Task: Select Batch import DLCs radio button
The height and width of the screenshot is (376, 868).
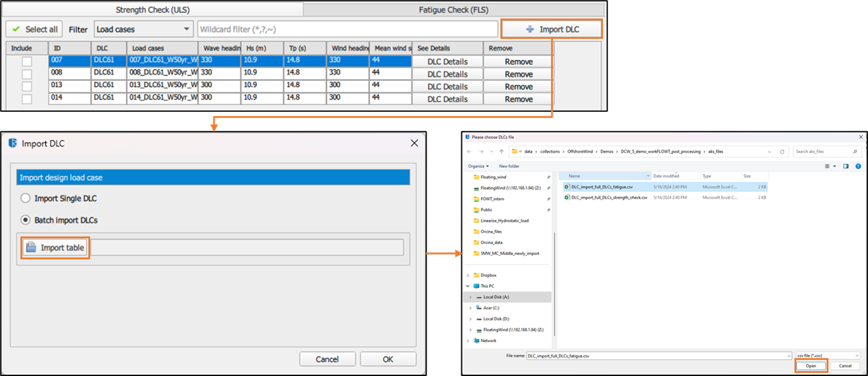Action: pyautogui.click(x=26, y=220)
